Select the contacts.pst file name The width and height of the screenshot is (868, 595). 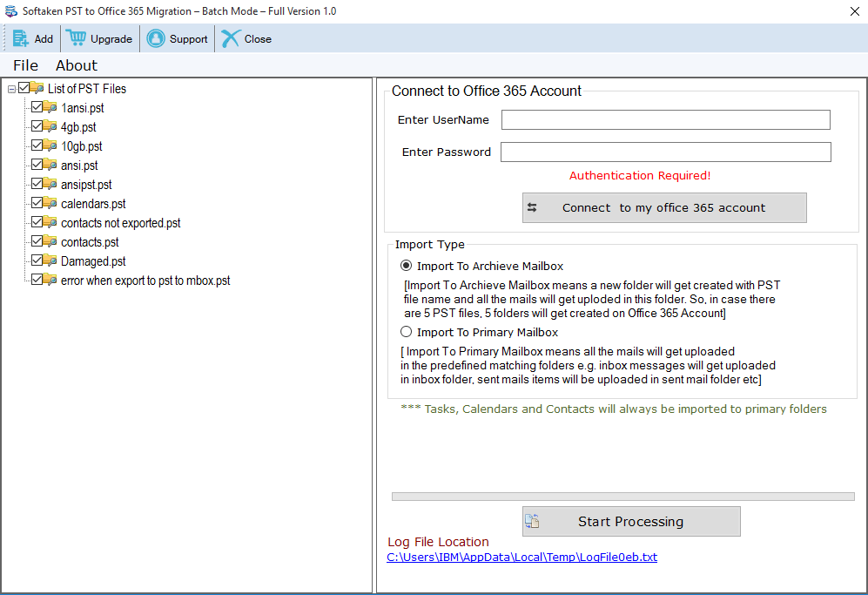point(90,242)
